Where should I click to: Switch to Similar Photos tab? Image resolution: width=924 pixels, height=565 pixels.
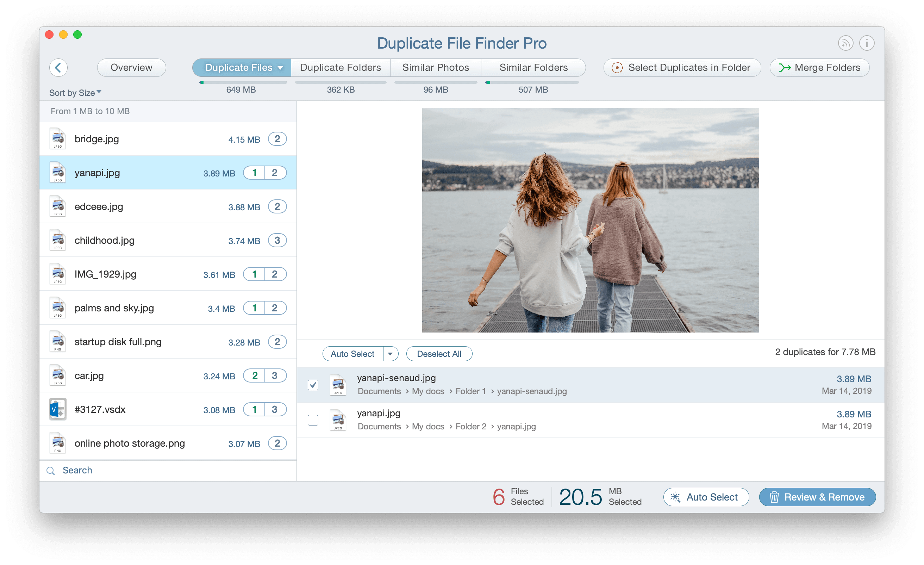coord(435,67)
